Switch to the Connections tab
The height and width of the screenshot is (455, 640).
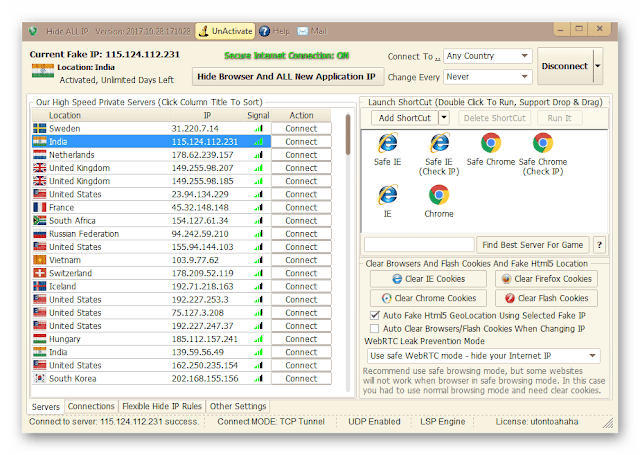(x=91, y=406)
